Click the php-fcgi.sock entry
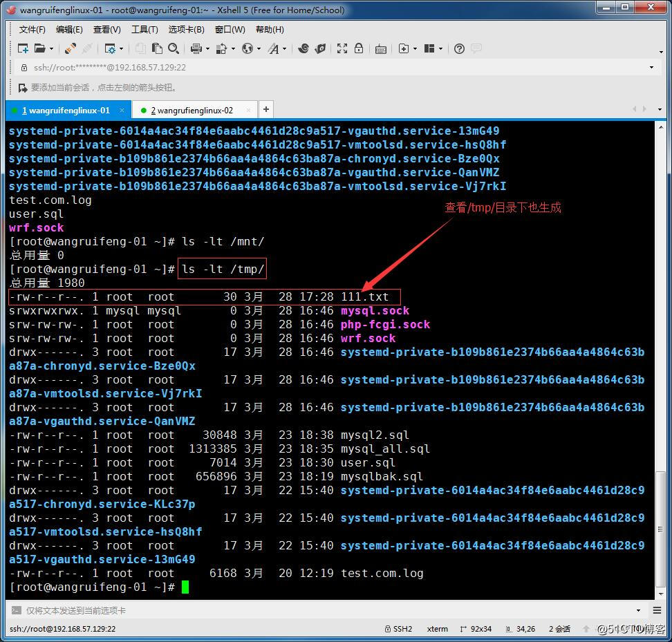This screenshot has width=672, height=642. (x=385, y=324)
